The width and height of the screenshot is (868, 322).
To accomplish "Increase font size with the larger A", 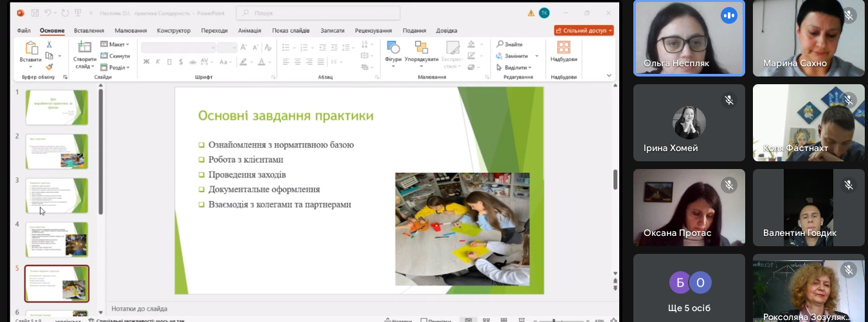I will [x=244, y=48].
